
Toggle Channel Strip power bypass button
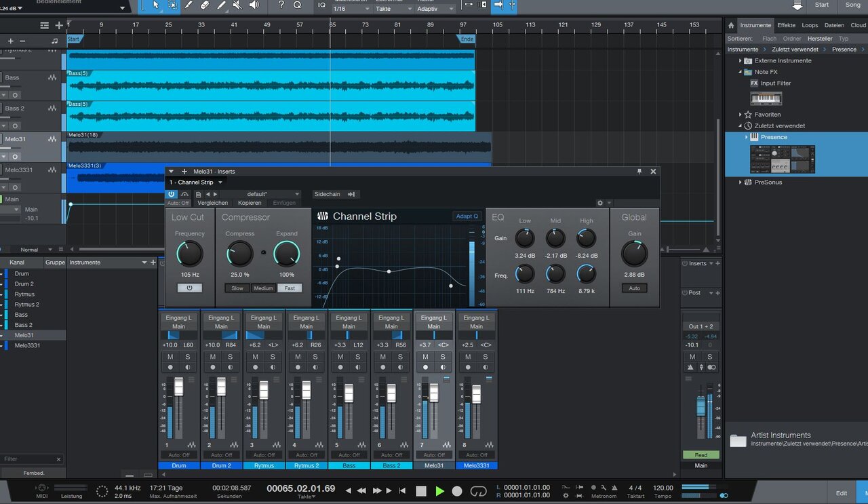coord(172,194)
